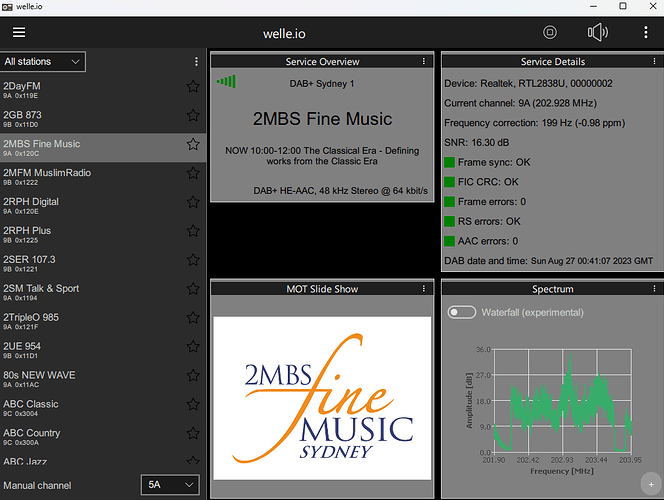The height and width of the screenshot is (500, 664).
Task: Open station list three-dot options menu
Action: (x=196, y=62)
